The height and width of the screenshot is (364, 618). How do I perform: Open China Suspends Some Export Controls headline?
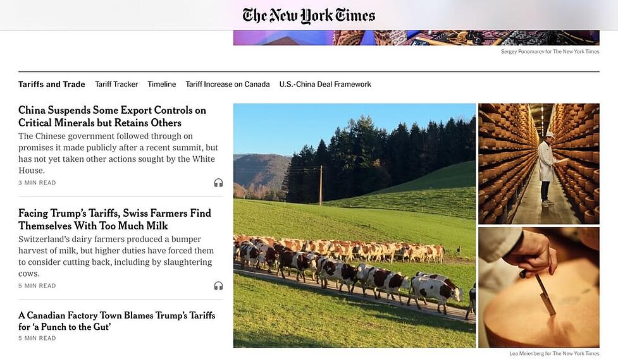[112, 116]
